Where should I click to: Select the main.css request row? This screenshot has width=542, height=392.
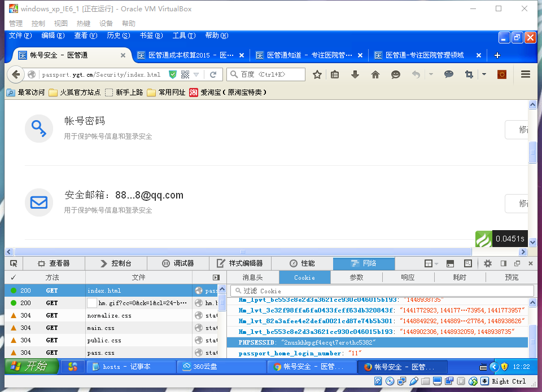coord(111,328)
